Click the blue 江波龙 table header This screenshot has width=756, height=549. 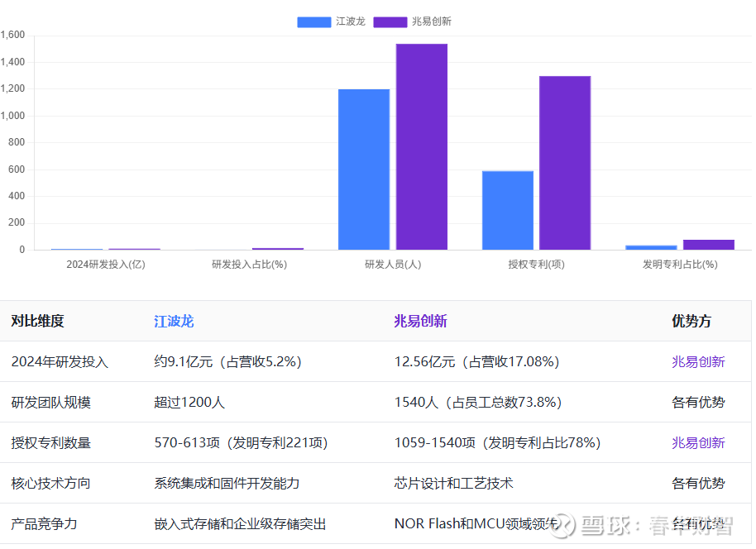(174, 321)
